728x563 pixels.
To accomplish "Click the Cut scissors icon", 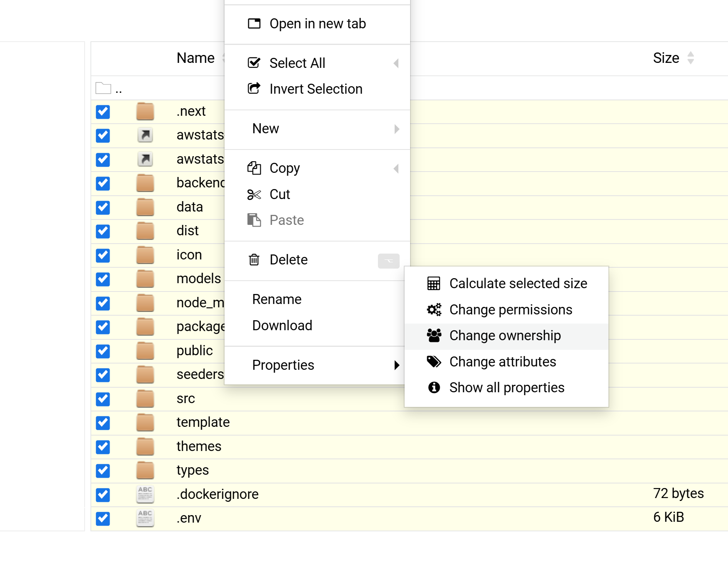I will (254, 194).
